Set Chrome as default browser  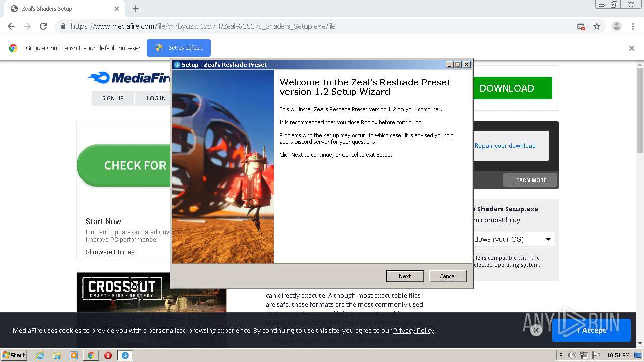(x=179, y=48)
